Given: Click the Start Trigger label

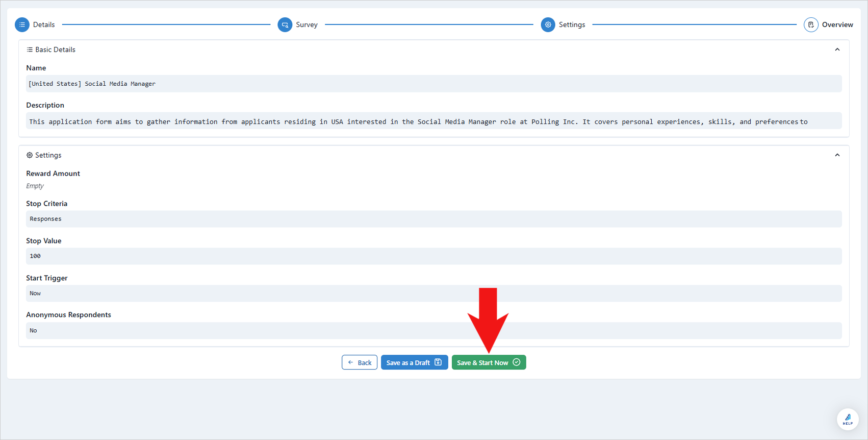Looking at the screenshot, I should pos(46,278).
